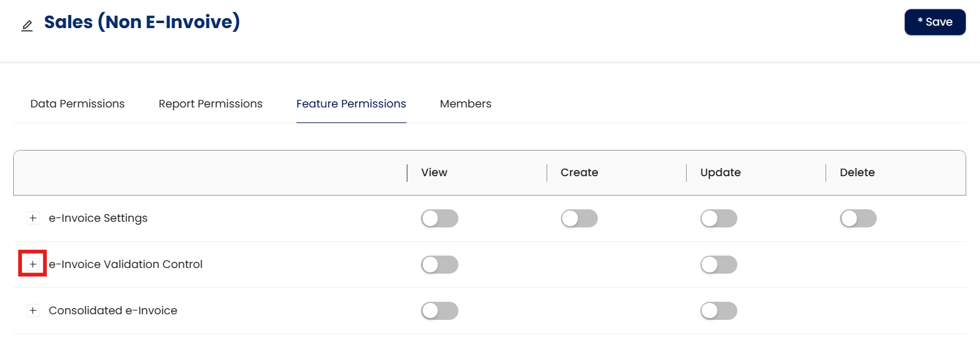The image size is (980, 338).
Task: Click the e-Invoice Validation Control label
Action: 126,264
